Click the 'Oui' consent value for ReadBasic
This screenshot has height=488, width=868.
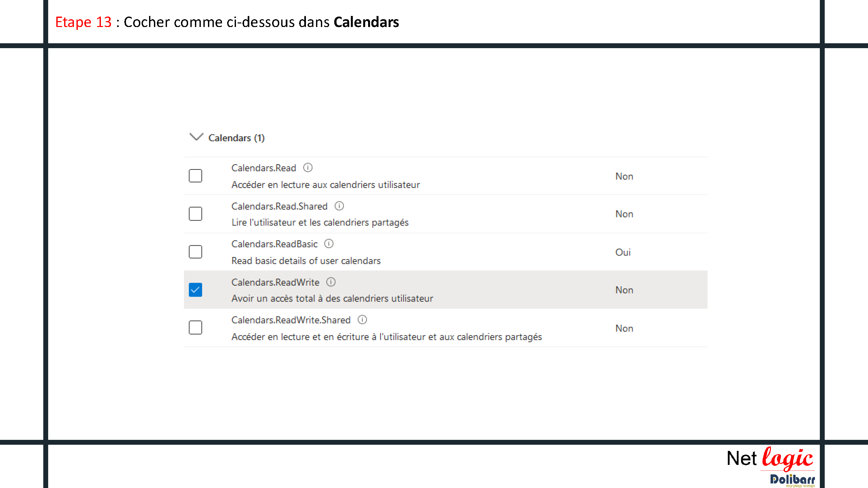[623, 252]
